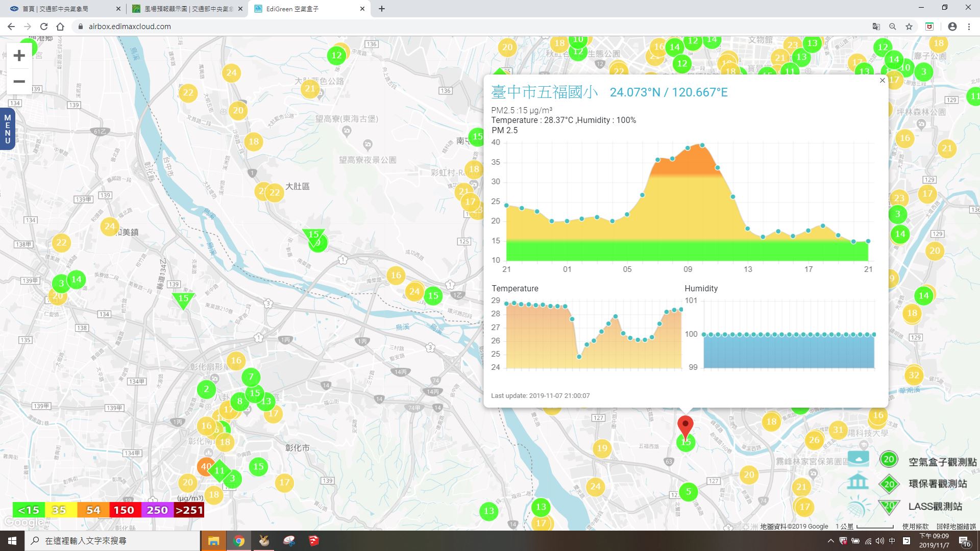
Task: Click the 09 hour point on PM2.5 chart
Action: click(x=688, y=148)
